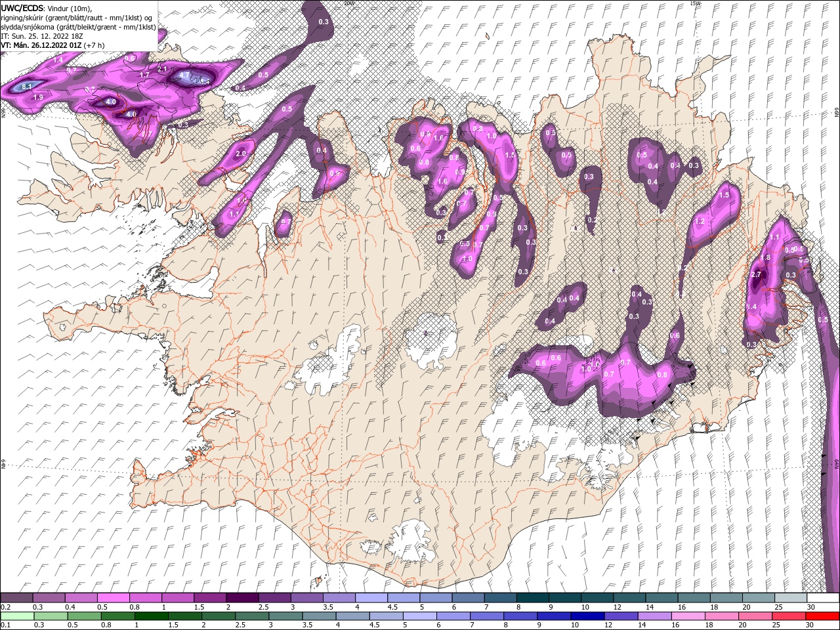Click the 'VT: Mán. 26.12.2022 01Z (+7 h)' line
Screen dimensions: 840x630
click(x=52, y=45)
